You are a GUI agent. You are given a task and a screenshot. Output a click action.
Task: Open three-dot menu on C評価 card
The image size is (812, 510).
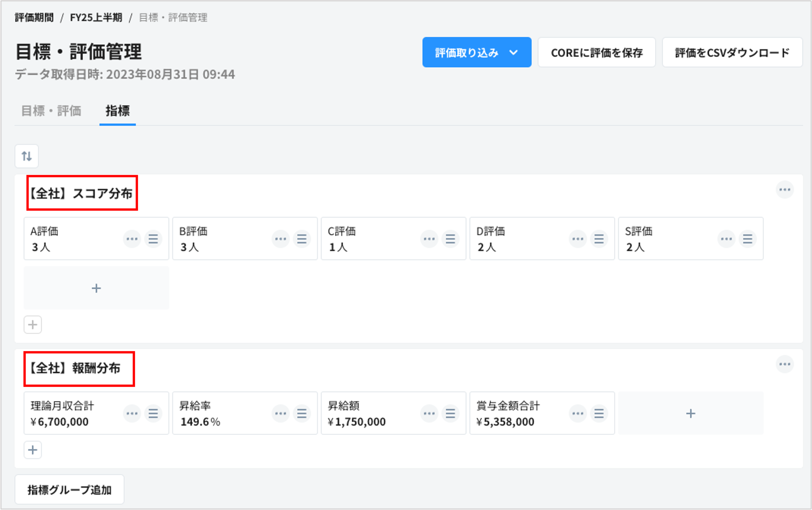pyautogui.click(x=429, y=239)
